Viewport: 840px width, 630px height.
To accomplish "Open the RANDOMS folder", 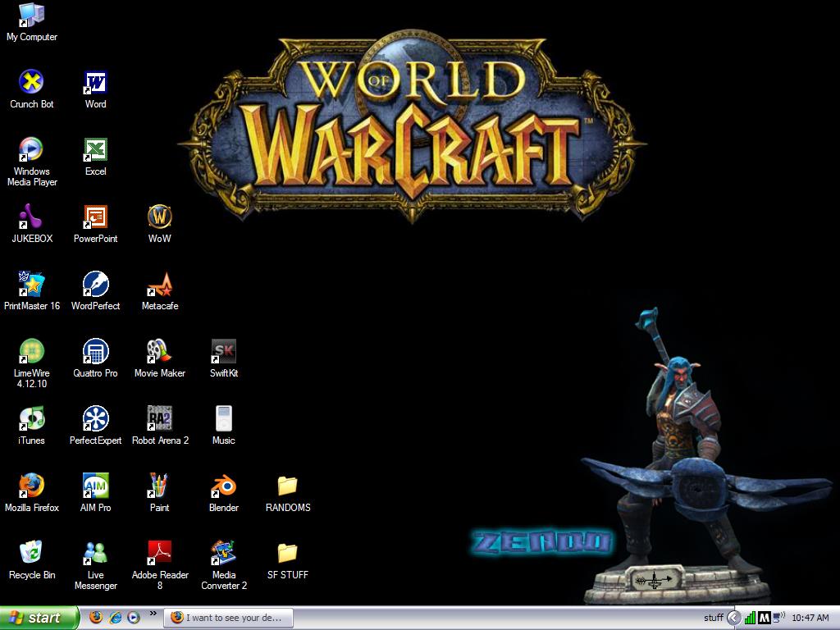I will [287, 486].
